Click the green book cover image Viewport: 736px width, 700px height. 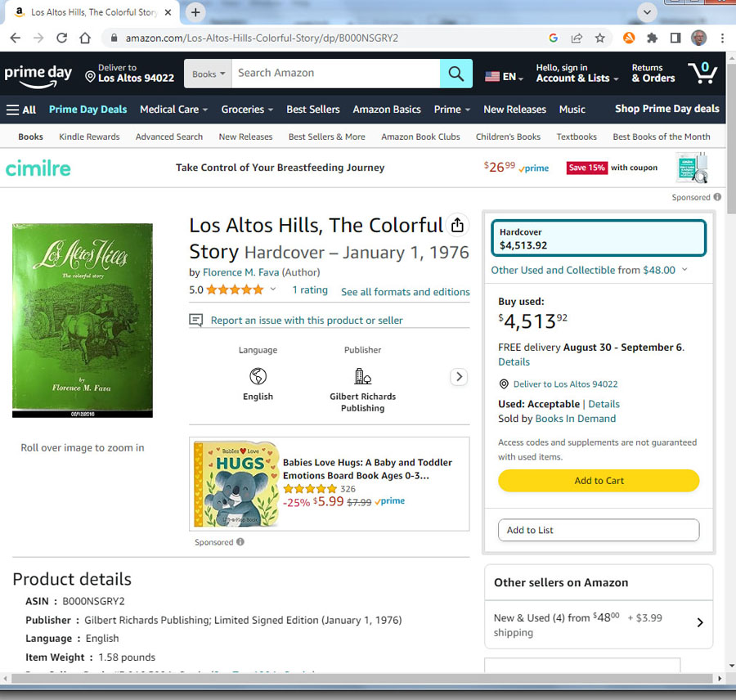click(83, 319)
